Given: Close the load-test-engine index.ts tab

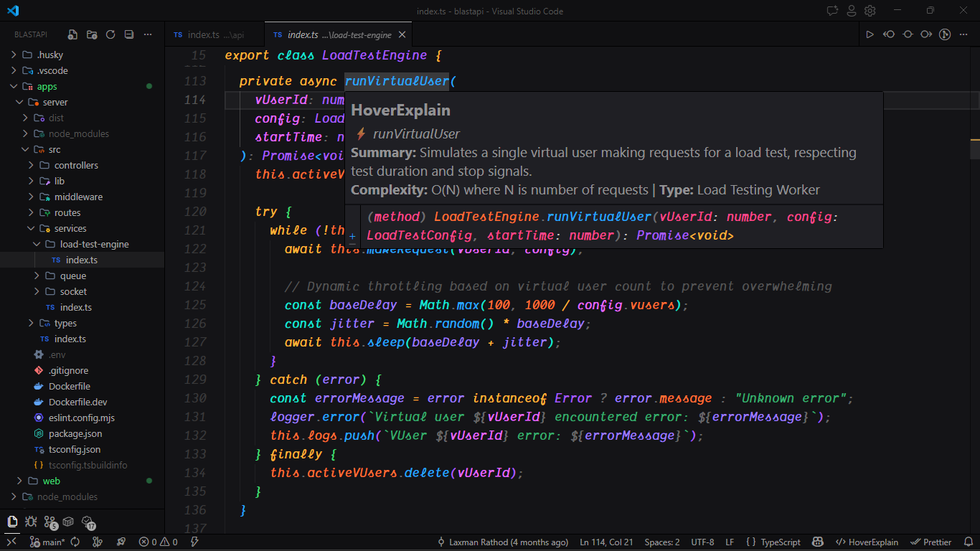Looking at the screenshot, I should coord(402,34).
